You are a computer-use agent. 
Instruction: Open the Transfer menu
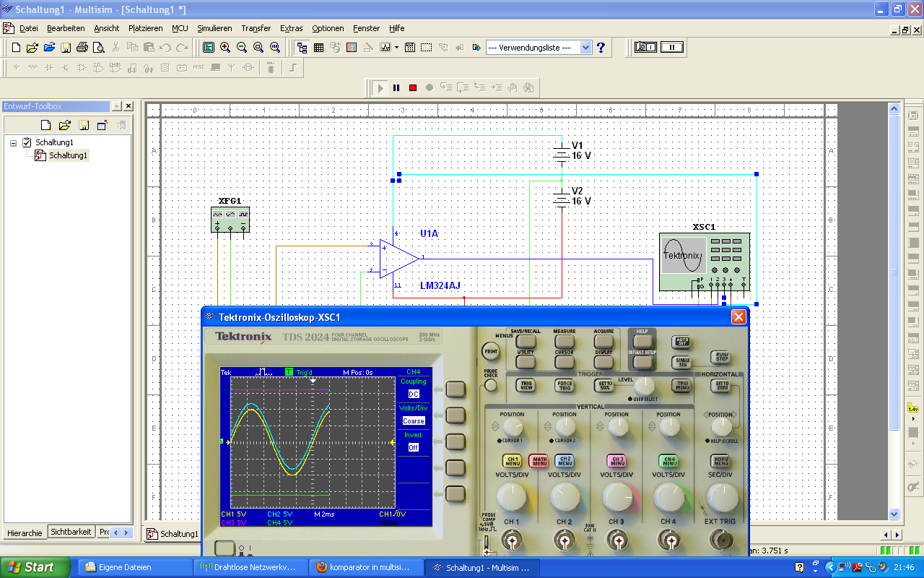click(x=256, y=28)
